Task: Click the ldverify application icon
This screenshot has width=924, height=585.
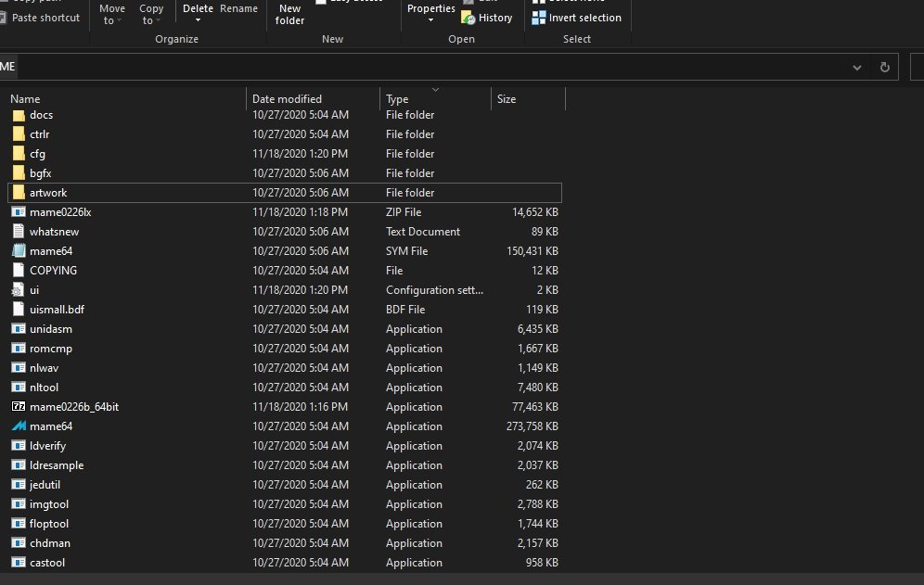Action: point(19,445)
